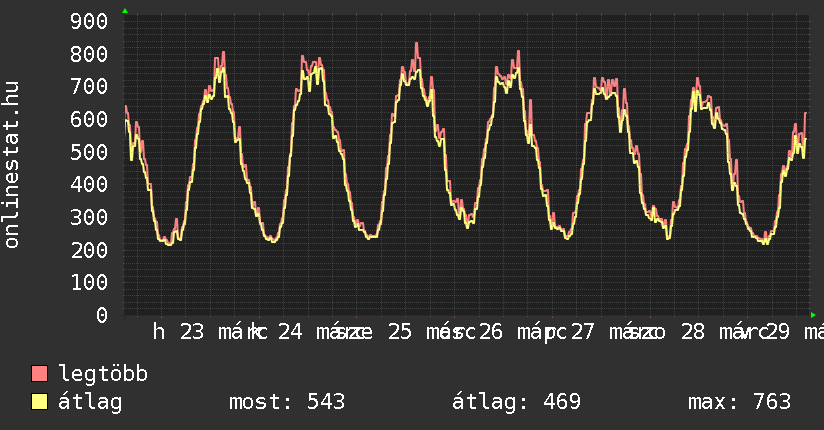Viewport: 824px width, 430px height.
Task: Click the onlinestat.hu vertical axis title
Action: click(12, 165)
